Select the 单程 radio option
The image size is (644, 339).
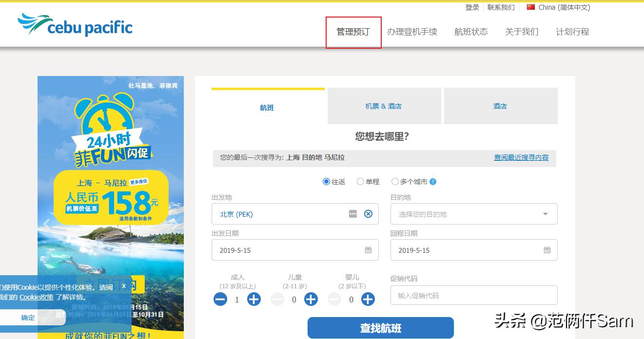(x=360, y=181)
